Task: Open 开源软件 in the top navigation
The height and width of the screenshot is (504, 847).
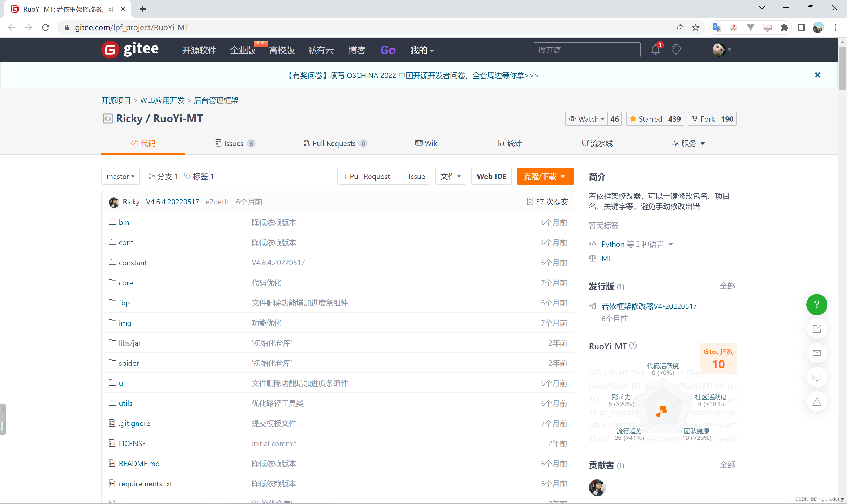Action: click(199, 50)
